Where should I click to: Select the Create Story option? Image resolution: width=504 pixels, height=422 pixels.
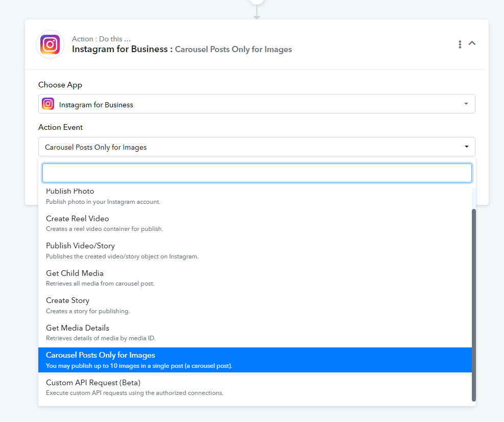point(255,306)
